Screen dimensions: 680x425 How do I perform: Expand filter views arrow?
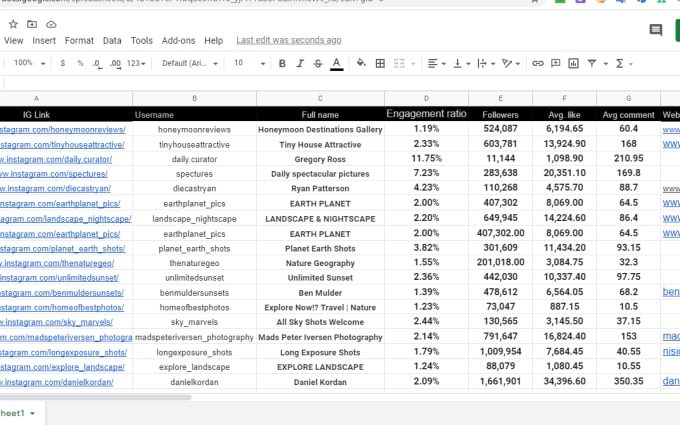(x=606, y=64)
